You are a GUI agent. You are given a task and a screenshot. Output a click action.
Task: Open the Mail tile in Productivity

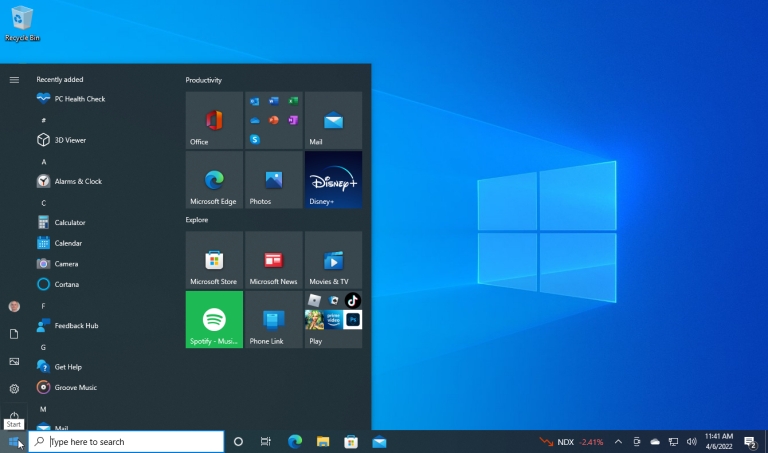333,120
